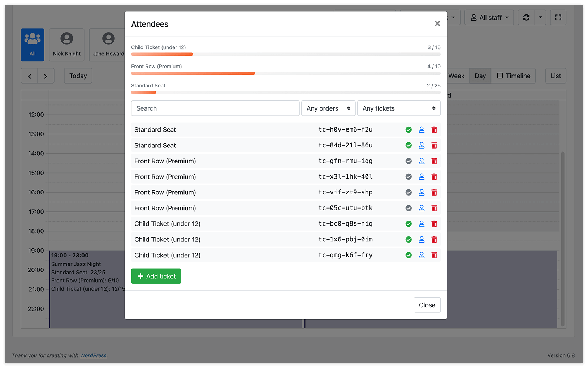Expand the All staff filter

click(489, 17)
